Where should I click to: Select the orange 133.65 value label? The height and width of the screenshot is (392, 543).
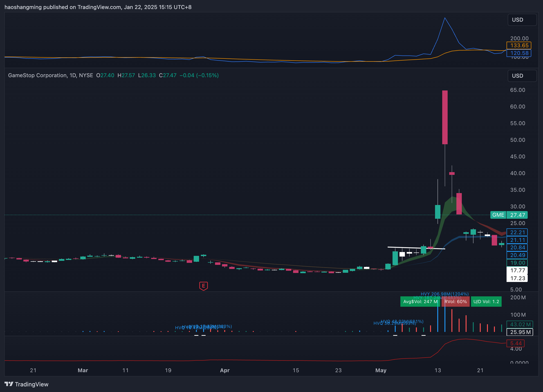tap(518, 45)
